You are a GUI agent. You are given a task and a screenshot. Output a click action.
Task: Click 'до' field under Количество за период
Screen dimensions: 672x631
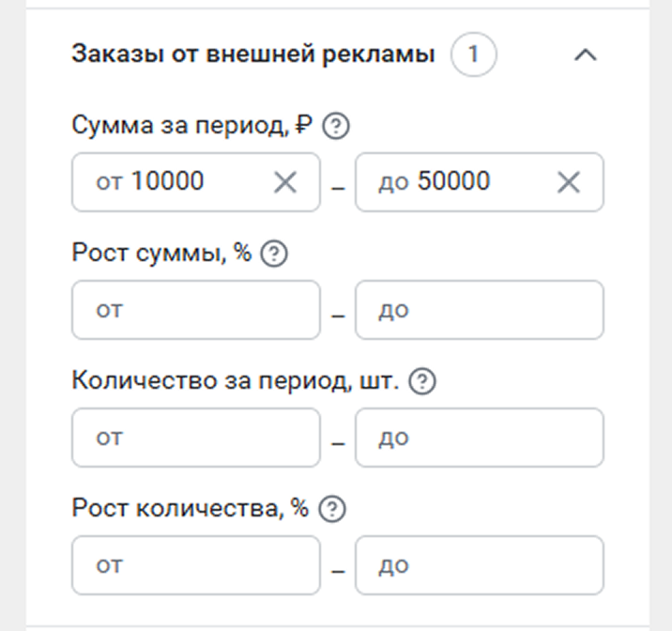coord(480,438)
